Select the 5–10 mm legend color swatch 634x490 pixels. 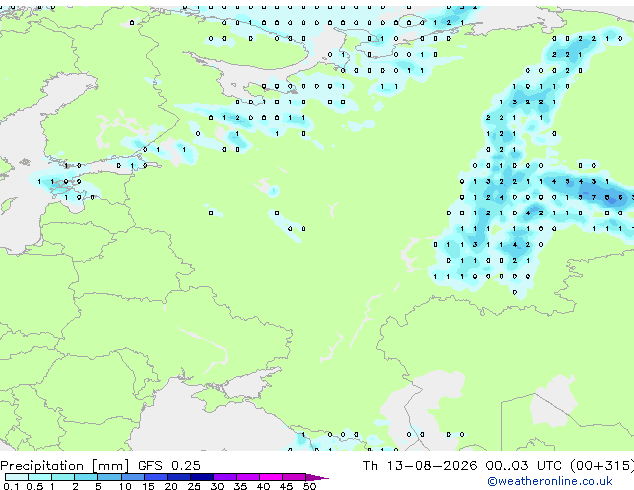pyautogui.click(x=109, y=477)
